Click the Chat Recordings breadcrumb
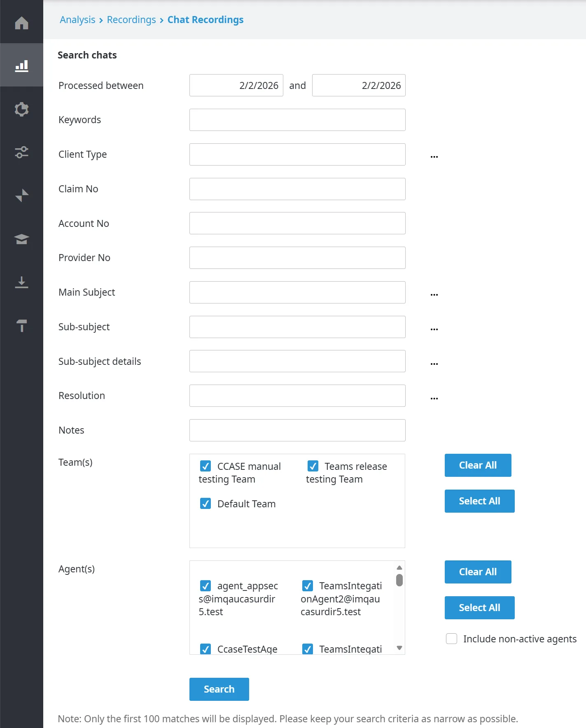Screen dimensions: 586x728 (205, 20)
